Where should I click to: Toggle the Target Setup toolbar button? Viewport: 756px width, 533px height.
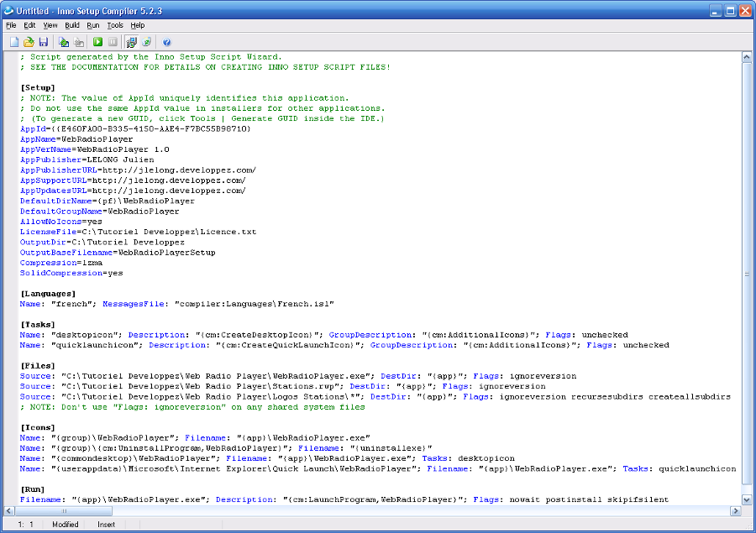pos(132,42)
